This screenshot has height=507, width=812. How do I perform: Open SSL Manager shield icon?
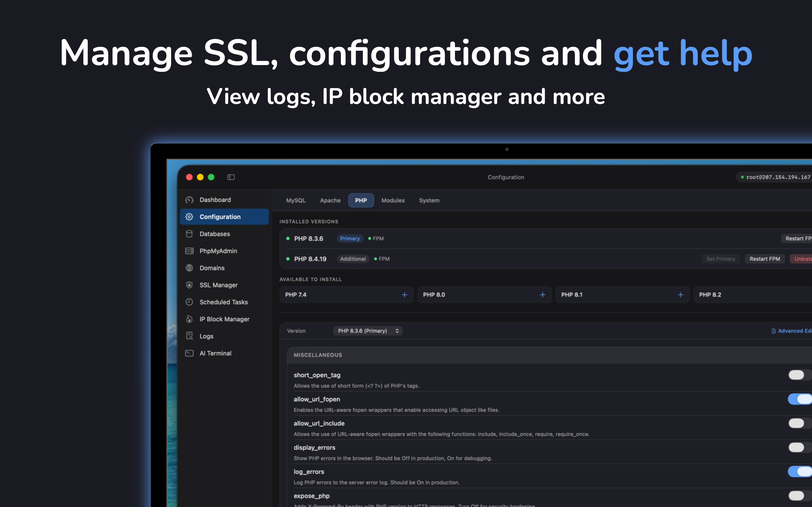point(189,285)
